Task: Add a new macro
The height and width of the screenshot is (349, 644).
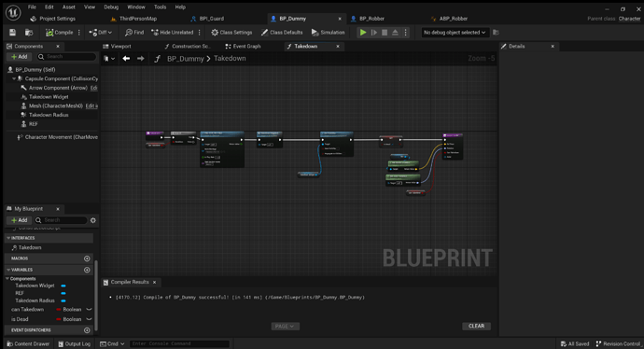Action: click(x=87, y=258)
